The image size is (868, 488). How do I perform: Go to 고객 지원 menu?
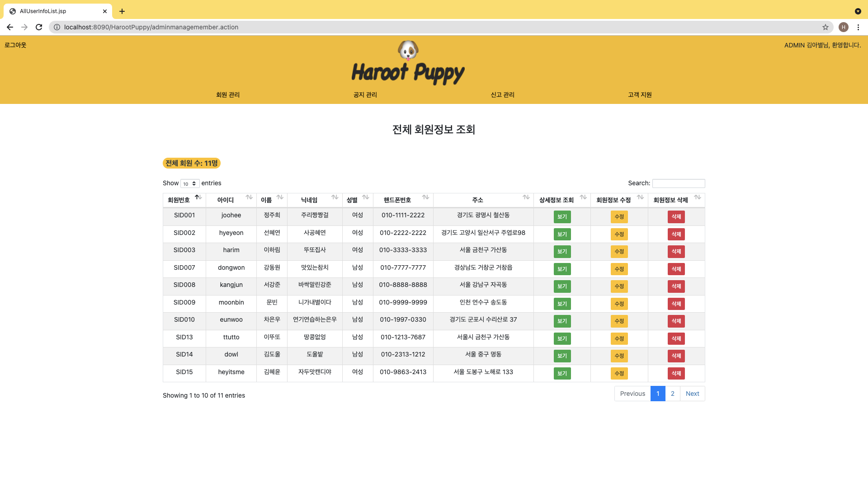click(x=640, y=95)
